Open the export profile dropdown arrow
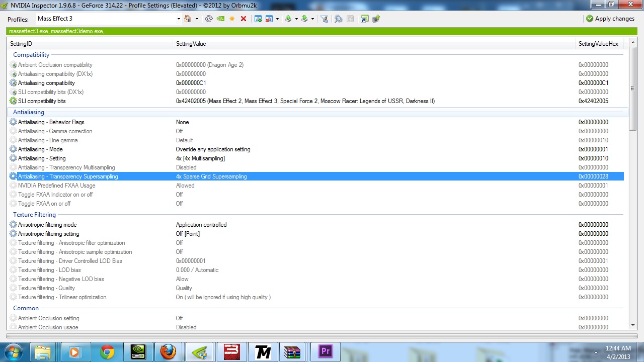 pyautogui.click(x=296, y=19)
